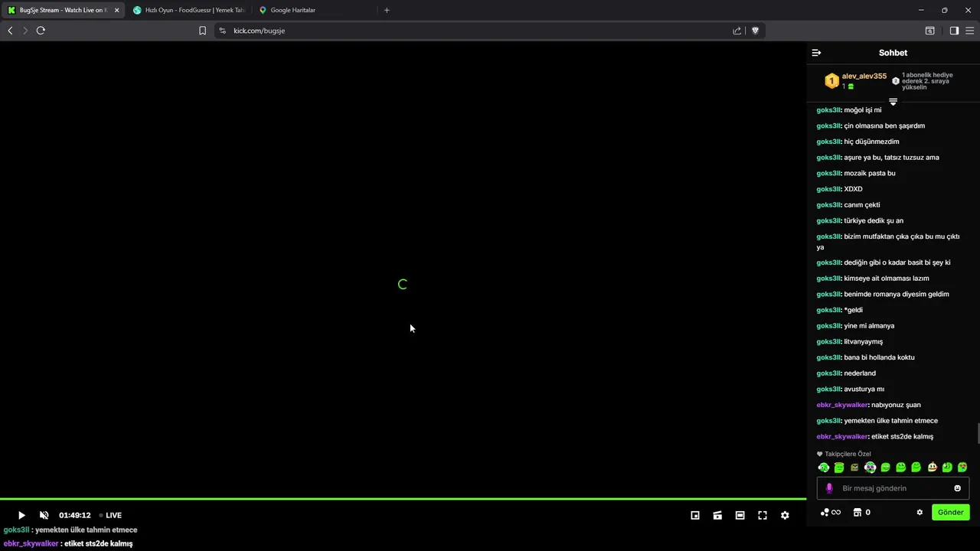Reload the current page

[41, 31]
